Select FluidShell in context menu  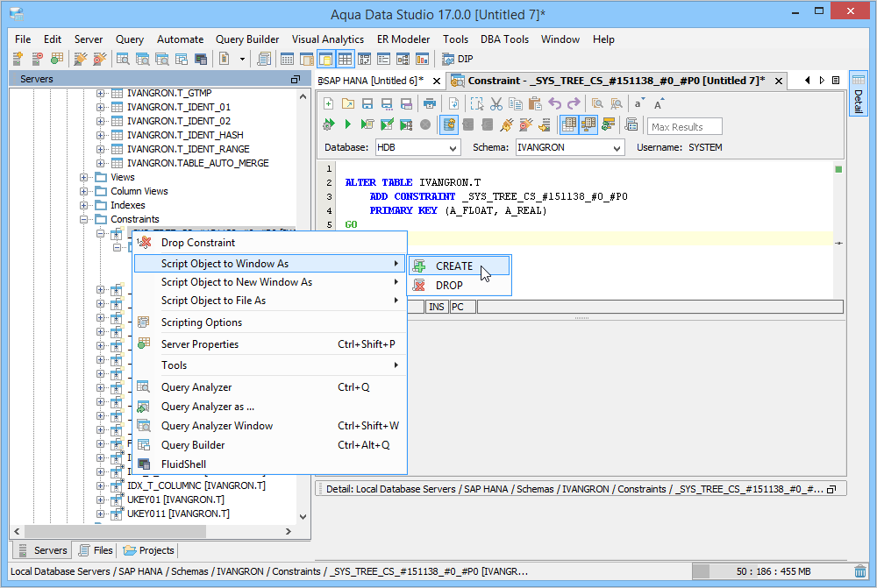point(269,464)
